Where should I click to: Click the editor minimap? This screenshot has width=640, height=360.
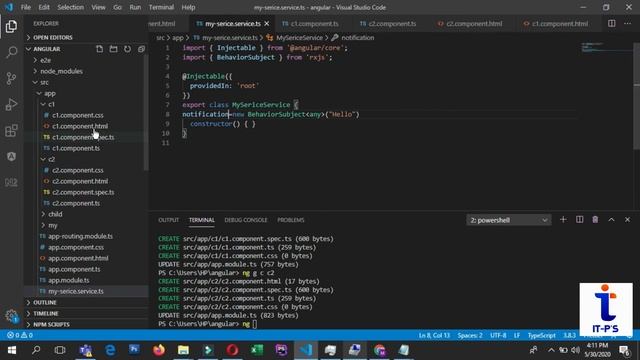point(607,47)
